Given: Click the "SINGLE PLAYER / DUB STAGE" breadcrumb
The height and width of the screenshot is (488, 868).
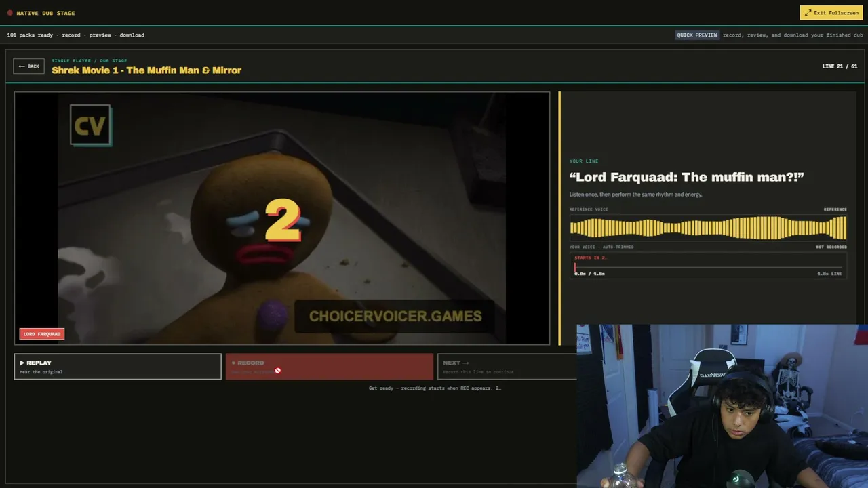Looking at the screenshot, I should click(90, 60).
